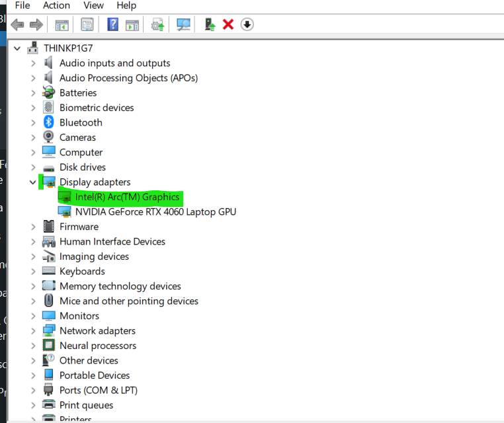Click the Help question mark toolbar icon
This screenshot has width=504, height=423.
112,24
